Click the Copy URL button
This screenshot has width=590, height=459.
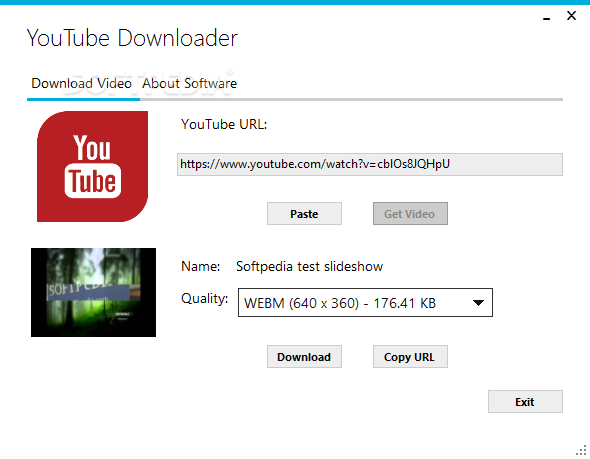(x=410, y=357)
